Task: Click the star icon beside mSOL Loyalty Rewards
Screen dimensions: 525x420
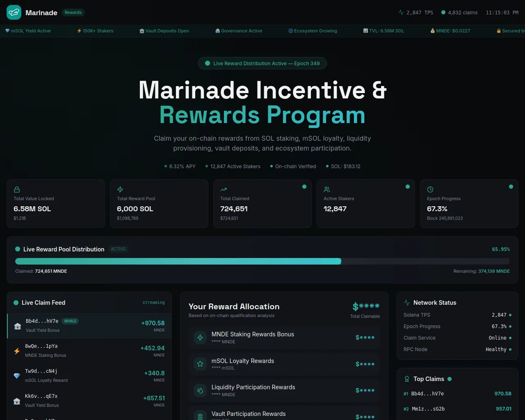Action: tap(200, 364)
